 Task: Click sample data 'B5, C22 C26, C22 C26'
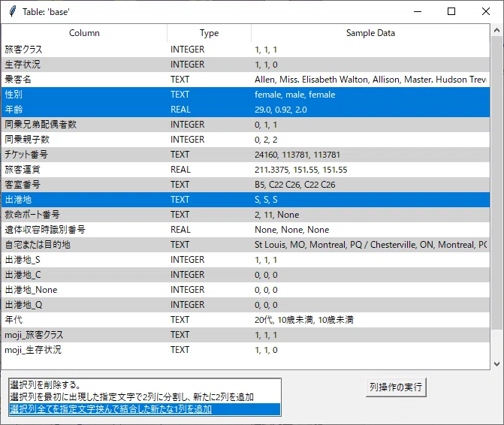(x=294, y=185)
